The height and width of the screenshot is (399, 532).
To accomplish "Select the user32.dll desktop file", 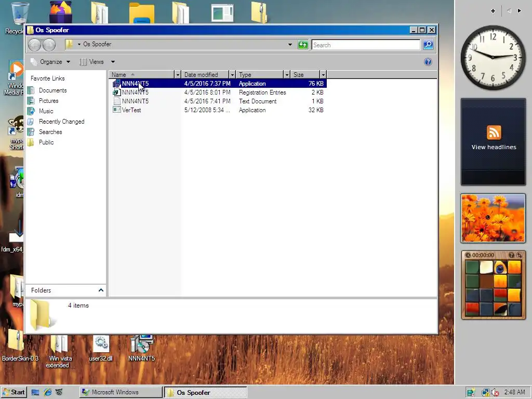I will [101, 349].
